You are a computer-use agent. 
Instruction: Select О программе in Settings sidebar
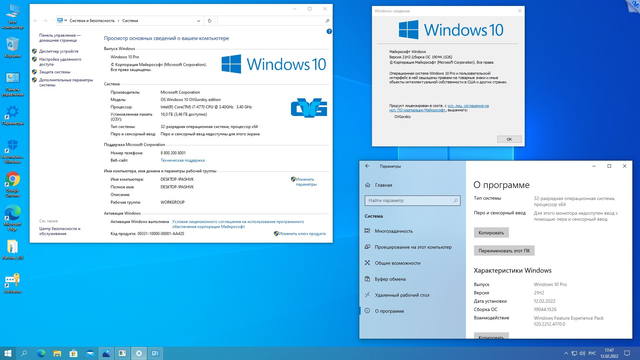coord(389,311)
